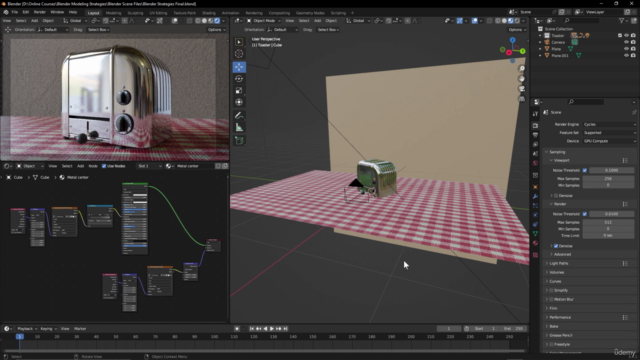Toggle camera view gizmo icon
Image resolution: width=640 pixels, height=360 pixels.
pyautogui.click(x=522, y=89)
